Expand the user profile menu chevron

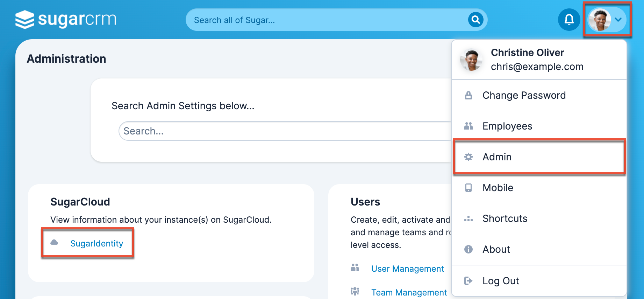[618, 20]
